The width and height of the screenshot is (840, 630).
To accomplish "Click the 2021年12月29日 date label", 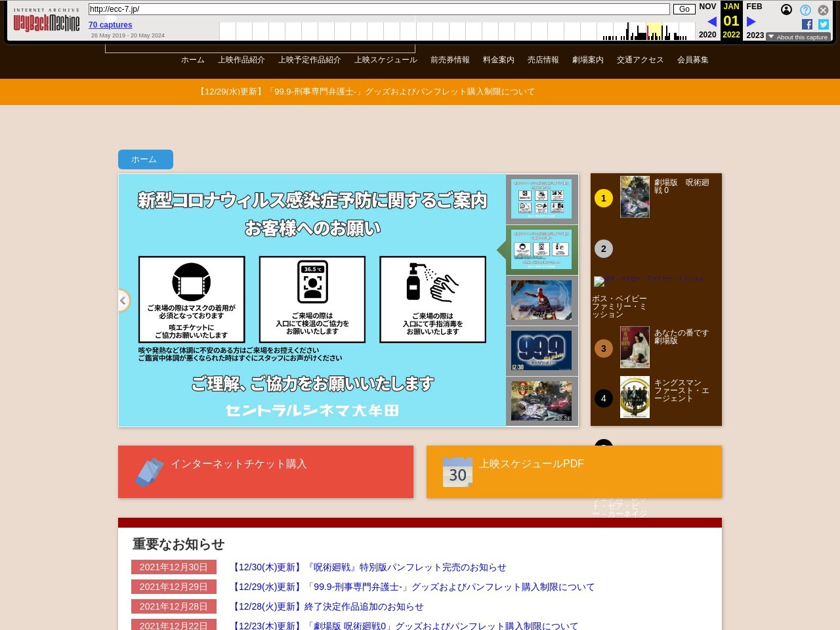I will 174,587.
